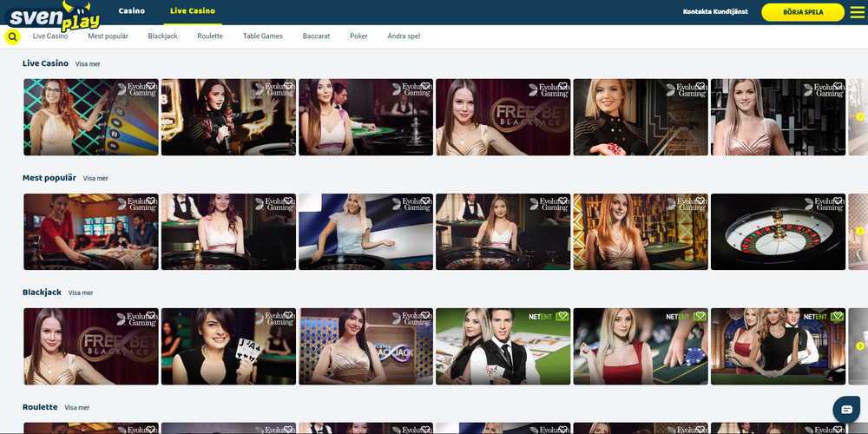Open Live Casino in the category bar

50,36
